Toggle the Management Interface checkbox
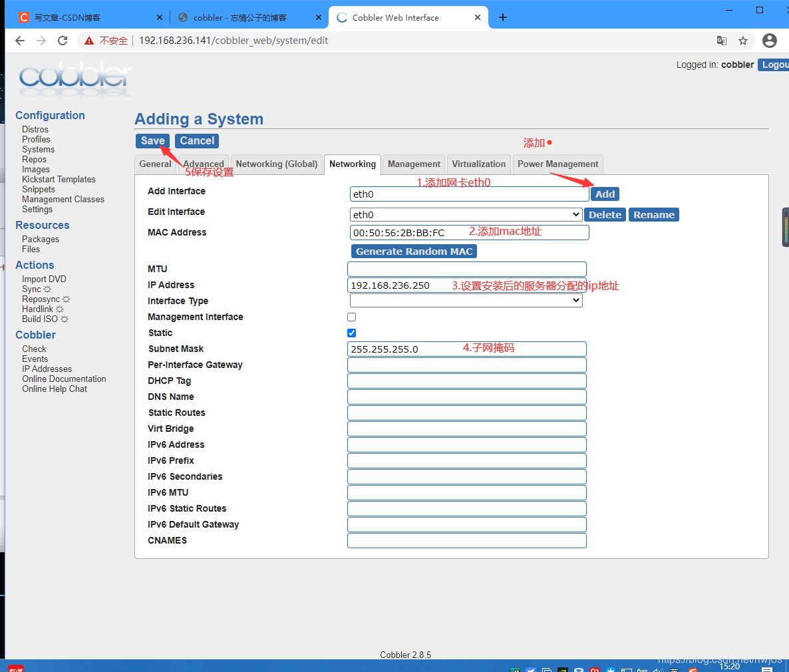Image resolution: width=789 pixels, height=672 pixels. point(352,317)
